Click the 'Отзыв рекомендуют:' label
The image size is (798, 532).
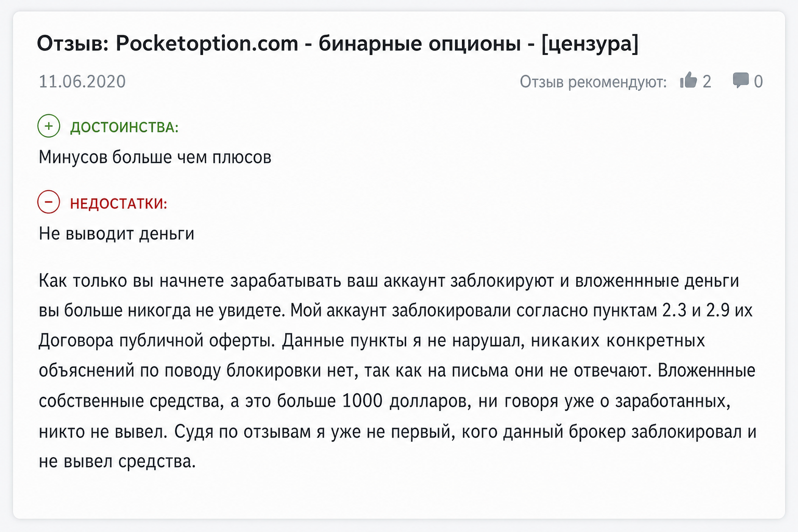pyautogui.click(x=593, y=82)
